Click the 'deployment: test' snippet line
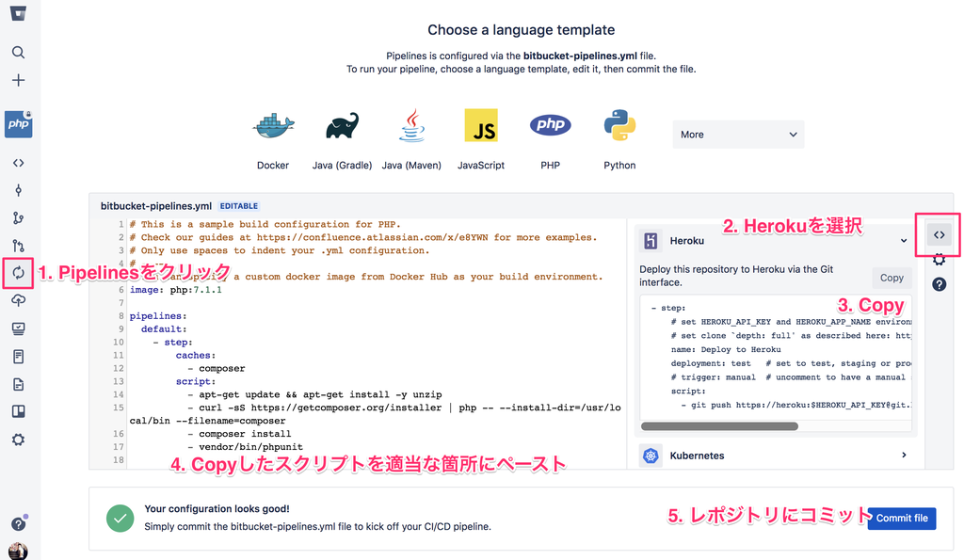This screenshot has width=964, height=560. click(711, 363)
